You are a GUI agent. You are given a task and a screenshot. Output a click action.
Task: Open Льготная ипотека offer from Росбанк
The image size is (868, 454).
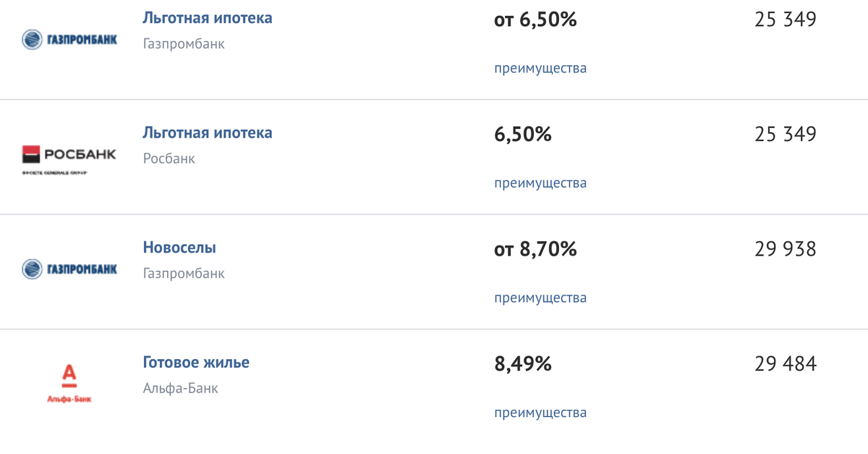tap(208, 133)
